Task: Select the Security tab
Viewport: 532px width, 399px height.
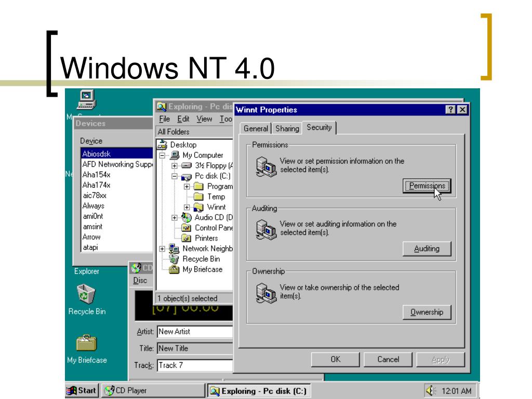Action: tap(319, 127)
